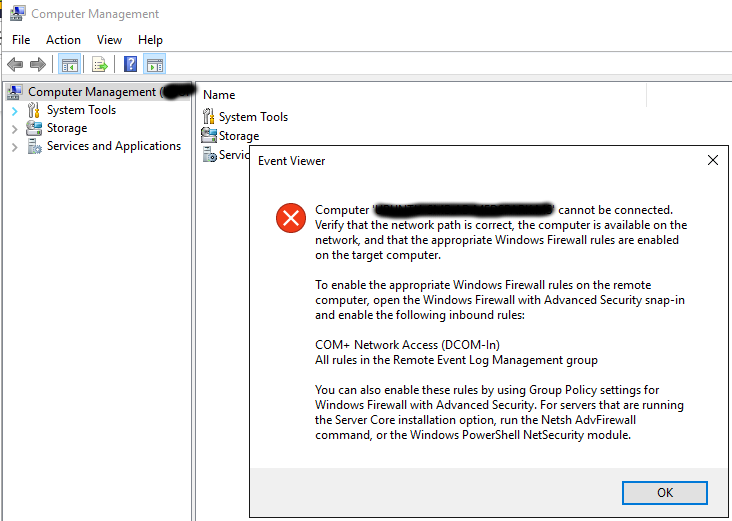Click Services and Applications tree icon
732x521 pixels.
click(x=34, y=146)
